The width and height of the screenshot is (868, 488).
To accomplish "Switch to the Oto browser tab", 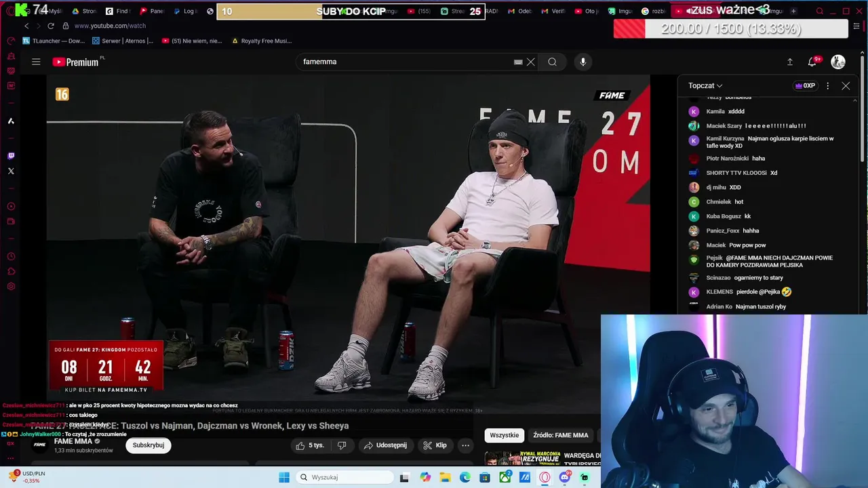I will (x=586, y=12).
